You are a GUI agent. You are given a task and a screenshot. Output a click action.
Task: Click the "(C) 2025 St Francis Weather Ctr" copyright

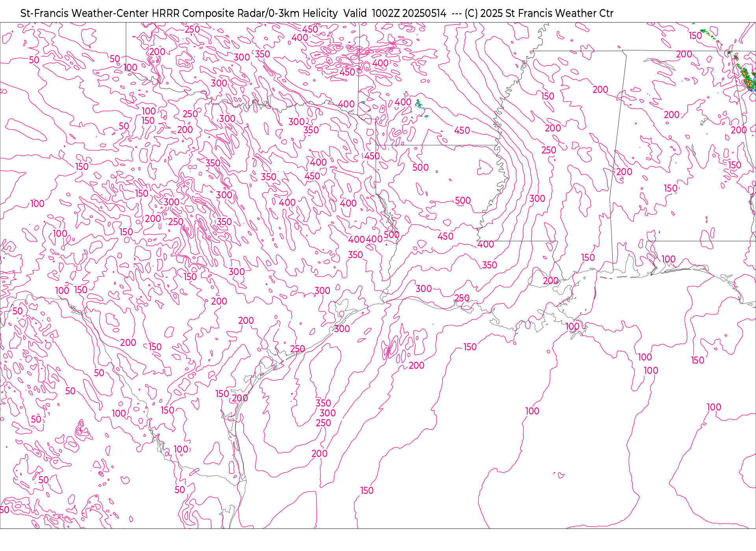pyautogui.click(x=539, y=13)
